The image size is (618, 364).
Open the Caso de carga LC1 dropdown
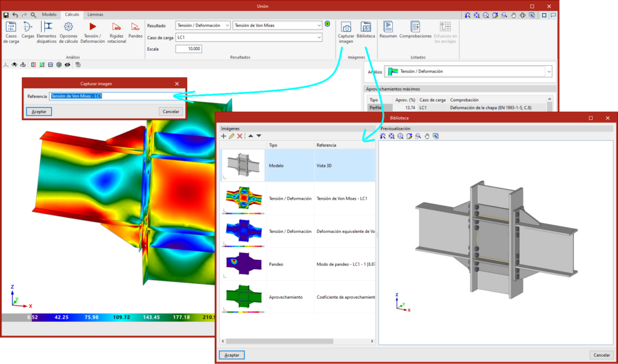pyautogui.click(x=249, y=37)
